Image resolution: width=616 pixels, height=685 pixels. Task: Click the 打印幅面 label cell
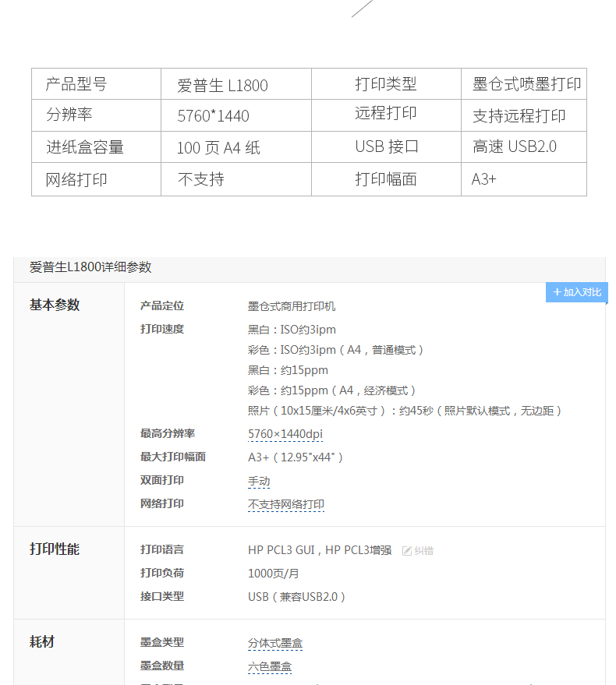(386, 179)
